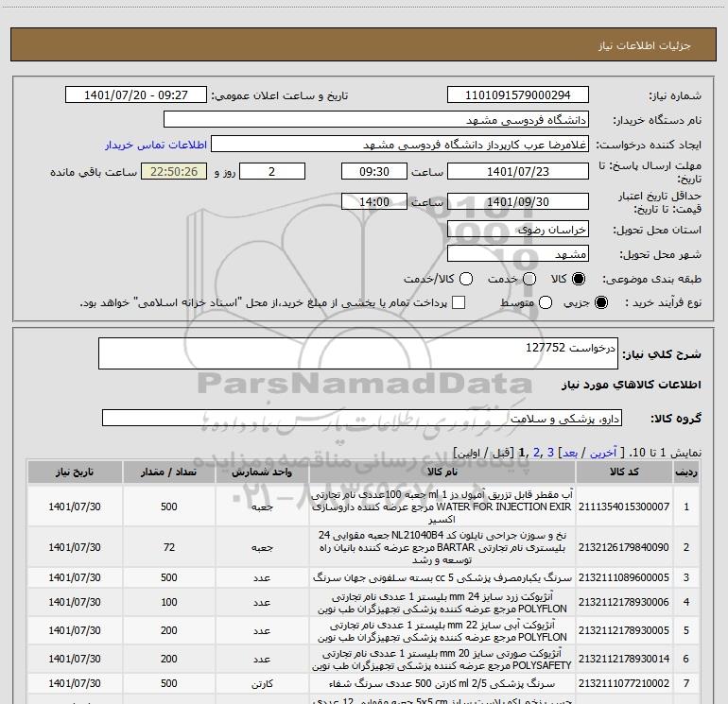
Task: Click the countdown timer 22:50:26
Action: coord(174,171)
